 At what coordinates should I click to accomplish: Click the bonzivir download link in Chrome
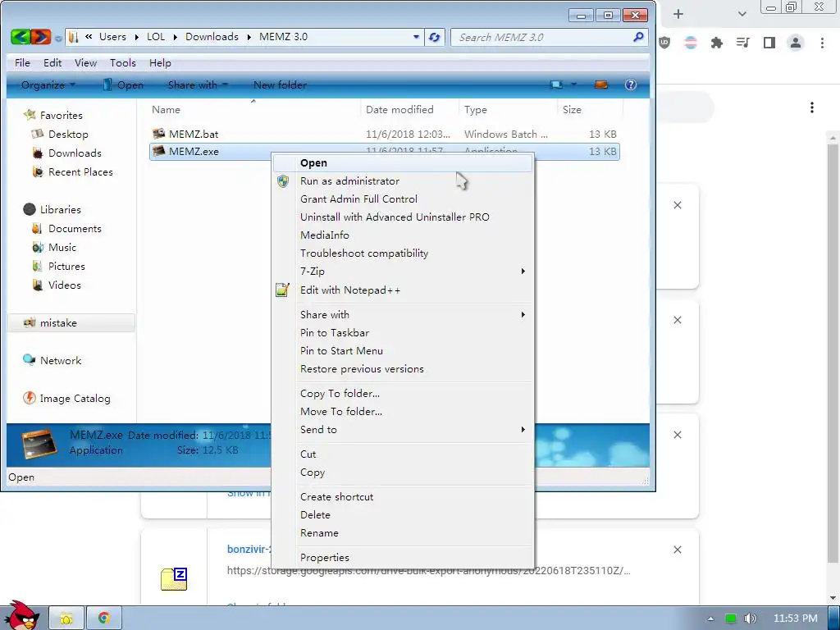point(249,549)
